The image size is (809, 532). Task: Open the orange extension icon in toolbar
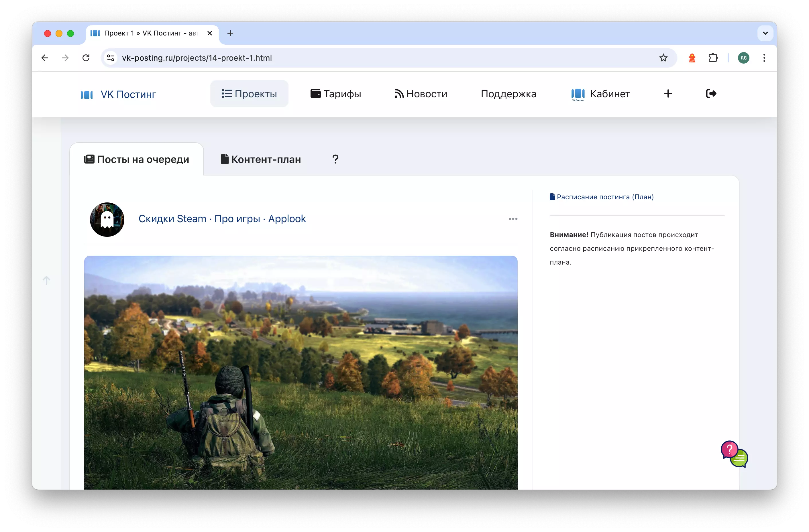tap(692, 58)
